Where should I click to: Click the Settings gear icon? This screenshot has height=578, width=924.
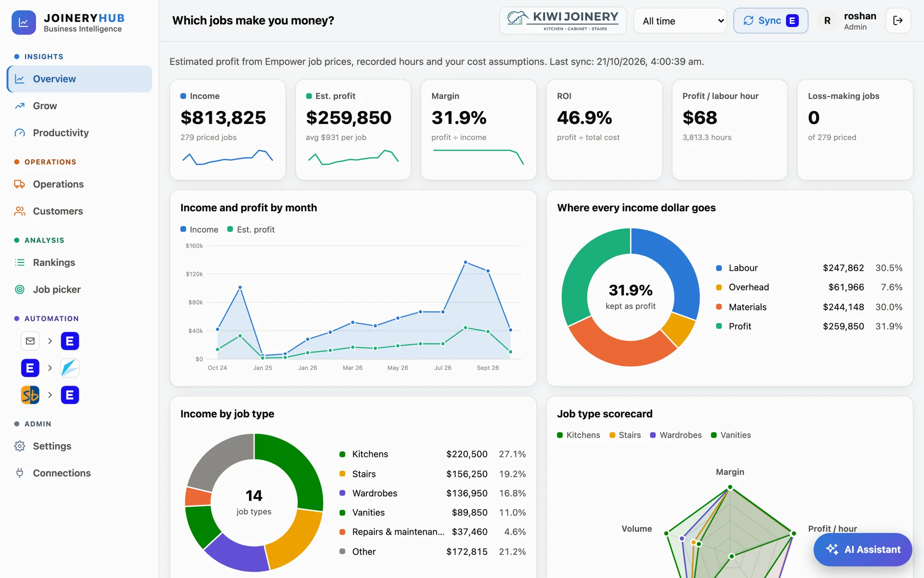(x=19, y=446)
